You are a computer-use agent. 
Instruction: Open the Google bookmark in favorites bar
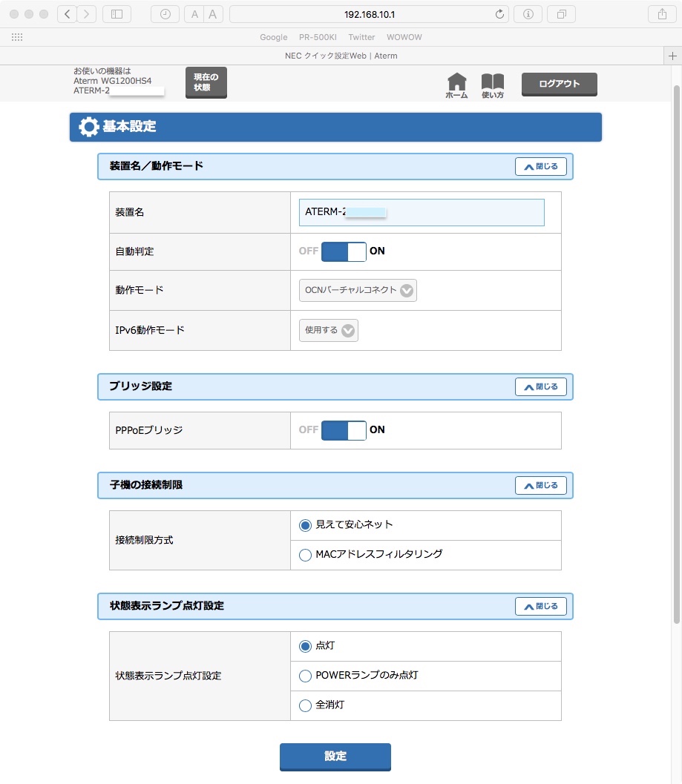[x=273, y=36]
